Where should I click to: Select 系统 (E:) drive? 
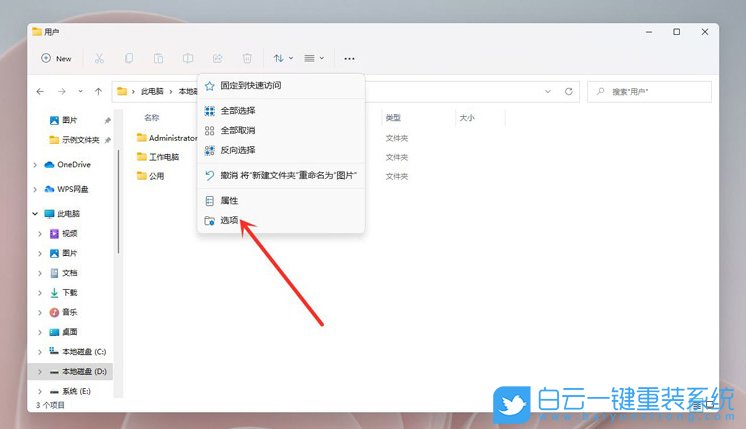[76, 391]
